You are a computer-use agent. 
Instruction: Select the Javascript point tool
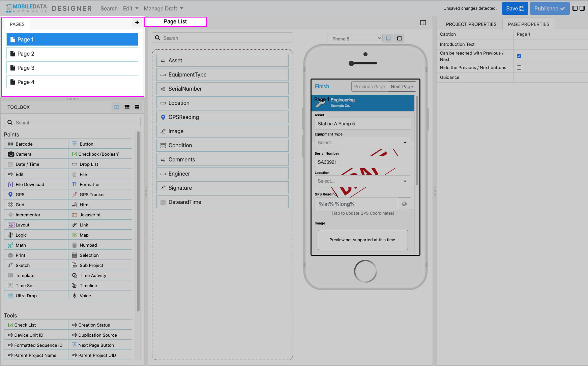(x=100, y=215)
